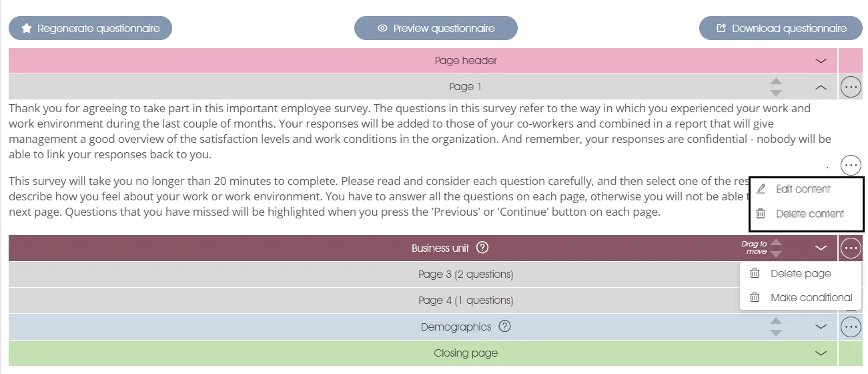Image resolution: width=868 pixels, height=374 pixels.
Task: Expand the Page header section
Action: tap(821, 61)
